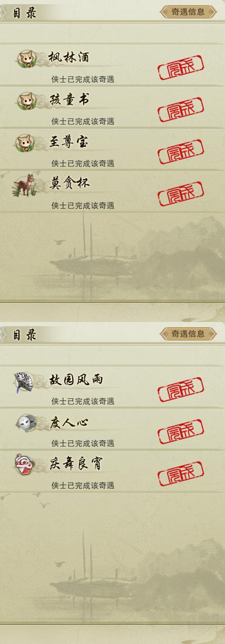Open the 枫林酒 adventure entry title

tap(69, 57)
